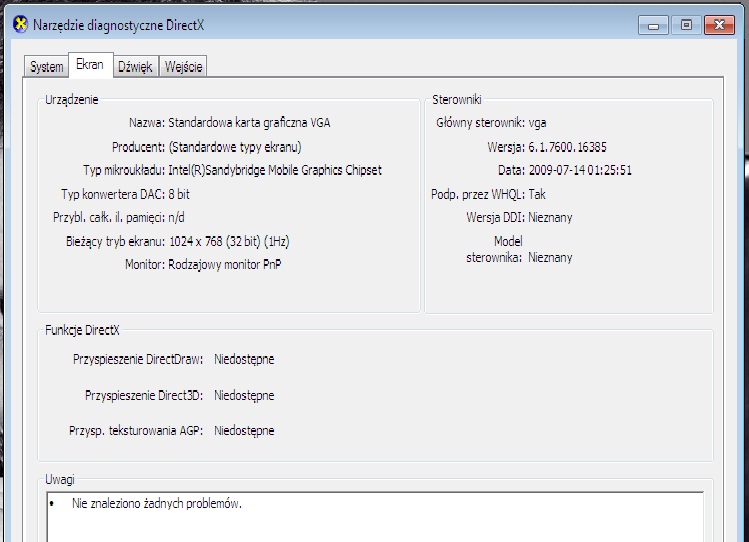This screenshot has height=542, width=749.
Task: Click 'Nieznany' next to Wersja DDI
Action: tap(550, 218)
